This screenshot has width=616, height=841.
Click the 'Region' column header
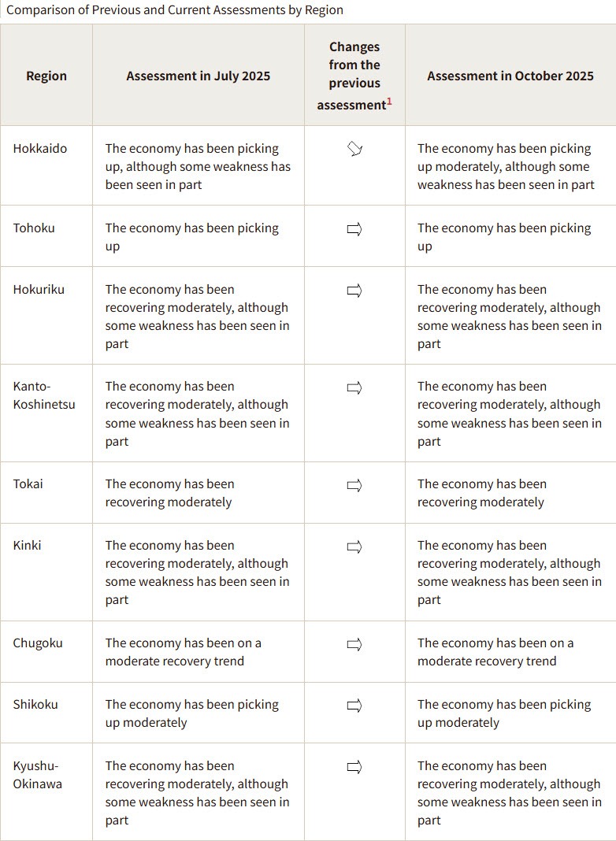pyautogui.click(x=46, y=76)
